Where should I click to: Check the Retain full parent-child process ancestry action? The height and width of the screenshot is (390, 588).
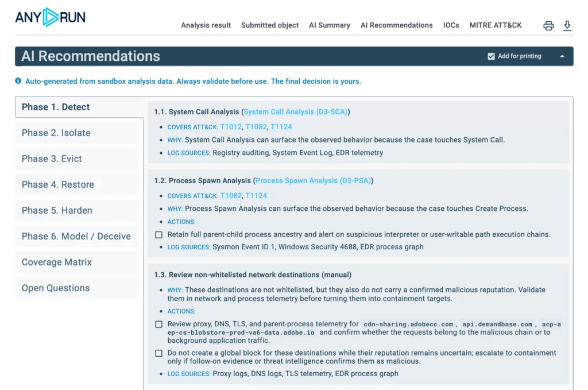(x=159, y=235)
